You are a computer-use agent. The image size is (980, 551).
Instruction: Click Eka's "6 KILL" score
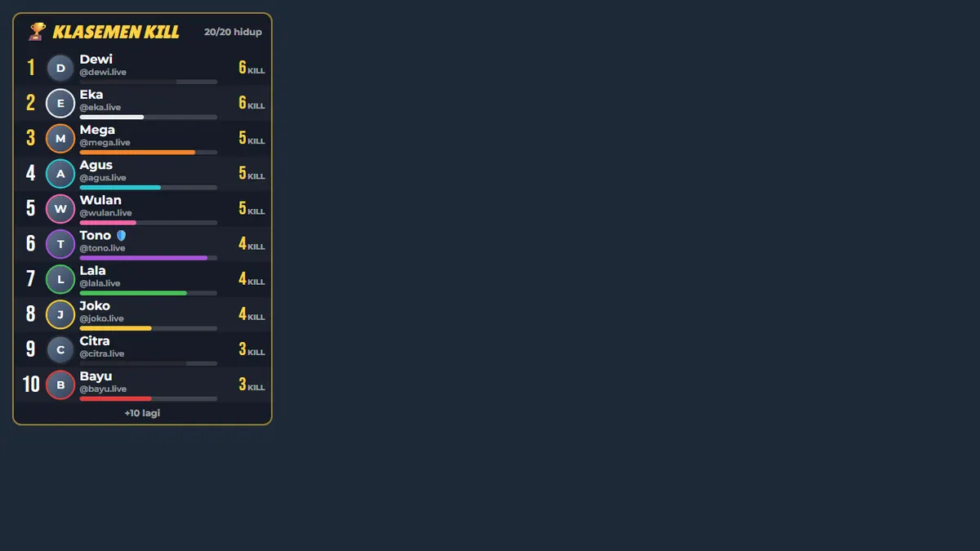(x=252, y=103)
